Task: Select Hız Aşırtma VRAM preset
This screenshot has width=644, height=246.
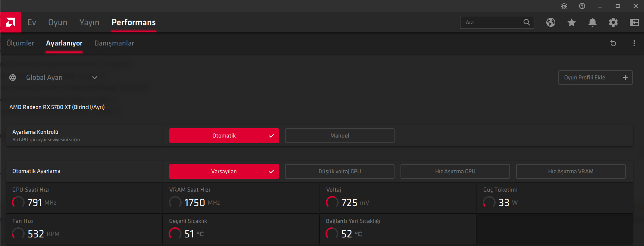Action: point(571,171)
